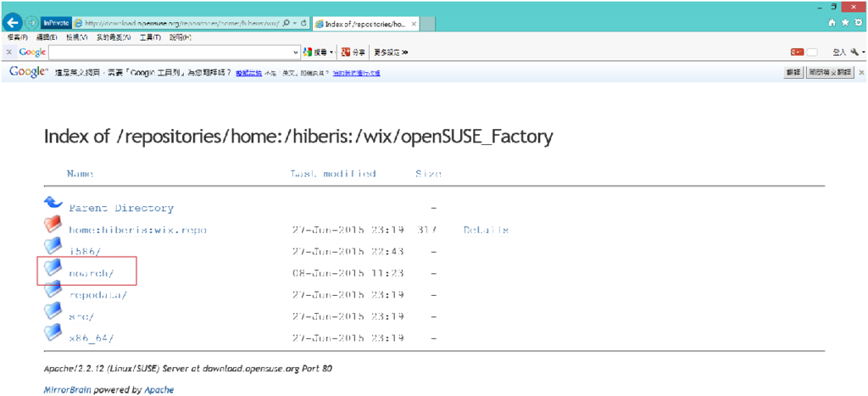Sort listing by Last modified header
Image resolution: width=868 pixels, height=396 pixels.
334,173
